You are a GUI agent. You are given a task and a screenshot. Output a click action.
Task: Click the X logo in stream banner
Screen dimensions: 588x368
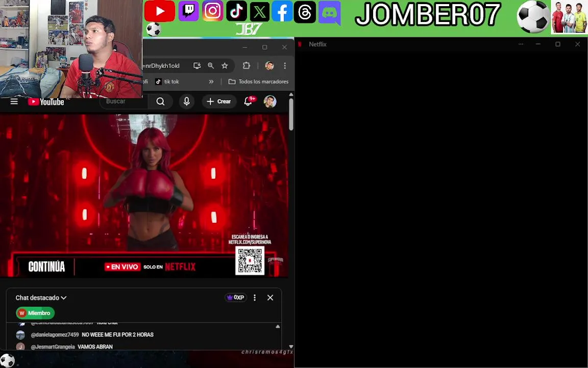(x=259, y=12)
